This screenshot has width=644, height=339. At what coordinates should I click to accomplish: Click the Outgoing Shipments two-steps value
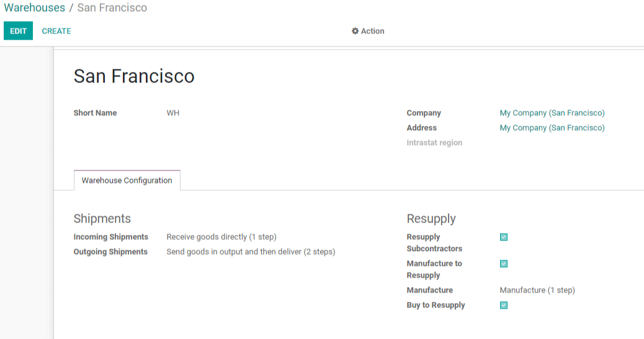pyautogui.click(x=251, y=252)
